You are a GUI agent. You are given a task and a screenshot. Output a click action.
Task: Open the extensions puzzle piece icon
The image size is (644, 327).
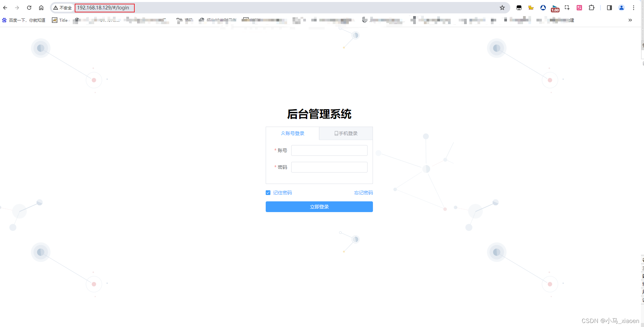tap(591, 7)
